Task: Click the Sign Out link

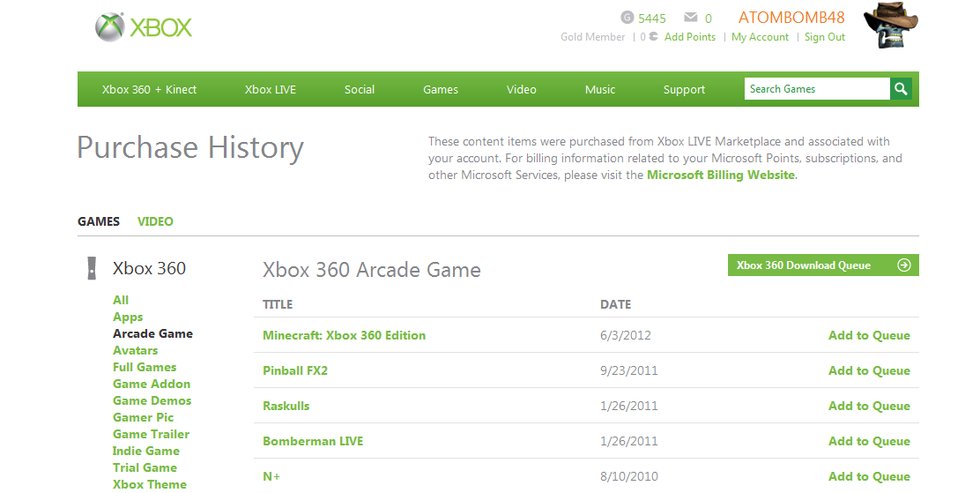Action: (825, 37)
